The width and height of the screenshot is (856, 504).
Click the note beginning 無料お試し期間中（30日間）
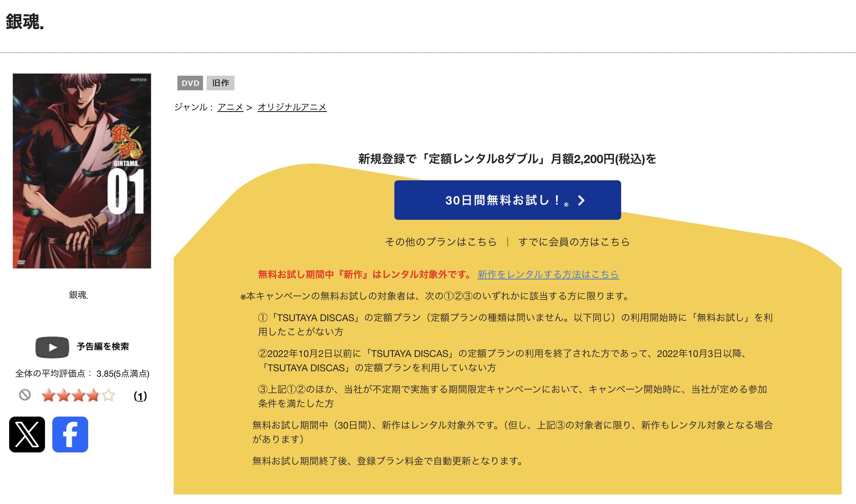513,432
